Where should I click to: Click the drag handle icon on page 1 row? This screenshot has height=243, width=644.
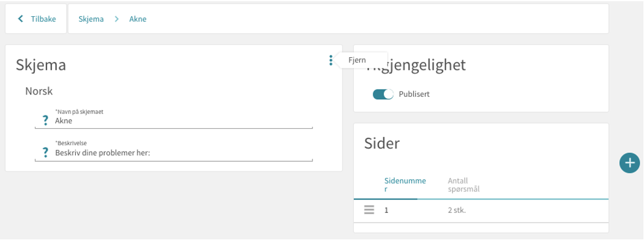point(369,210)
